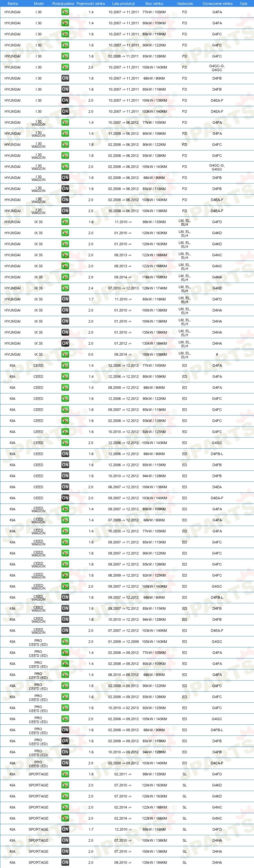This screenshot has width=254, height=868.
Task: Click the Opis column header
Action: [244, 4]
